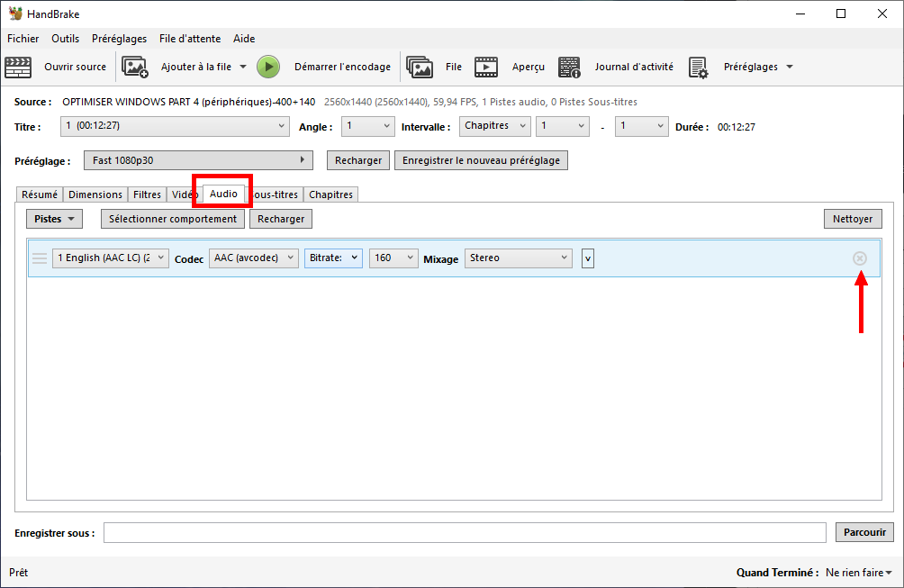Open the Quand Terminé Ne rien faire dropdown
Screen dimensions: 904x588
click(858, 573)
